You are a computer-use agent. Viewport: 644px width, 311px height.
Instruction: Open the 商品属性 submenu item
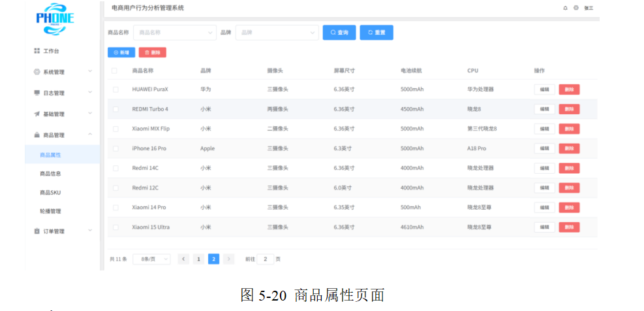(x=63, y=155)
